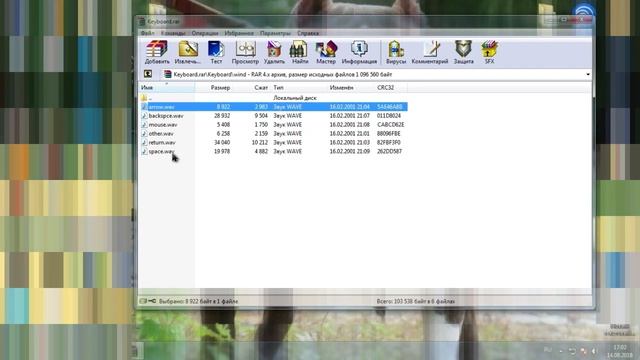Open the Найти (Find) tool

click(300, 52)
